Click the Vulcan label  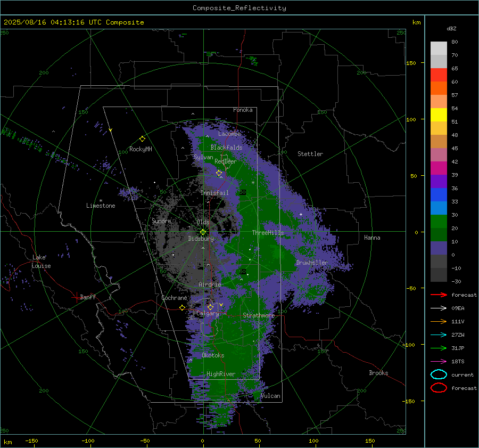(x=270, y=396)
